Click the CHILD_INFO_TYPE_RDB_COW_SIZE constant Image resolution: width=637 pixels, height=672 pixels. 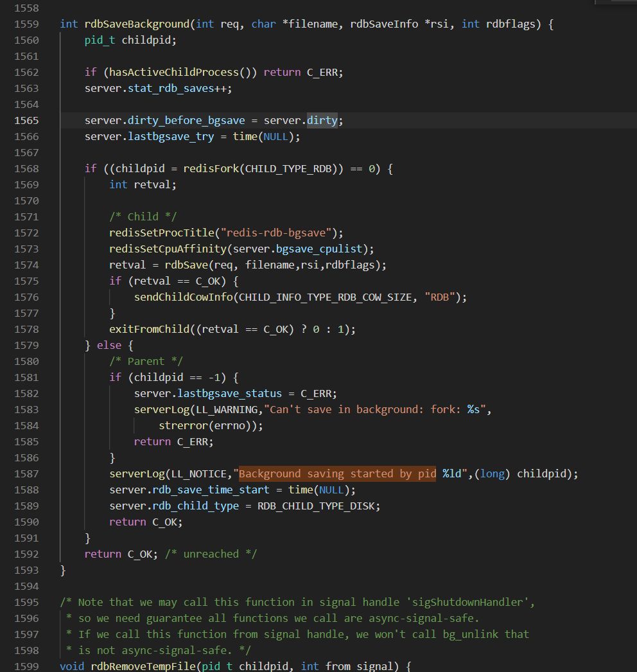[x=325, y=297]
